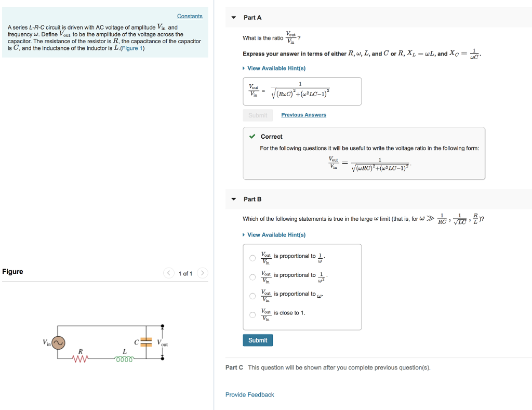Click the inductor L coil symbol
The height and width of the screenshot is (410, 532).
pos(125,358)
